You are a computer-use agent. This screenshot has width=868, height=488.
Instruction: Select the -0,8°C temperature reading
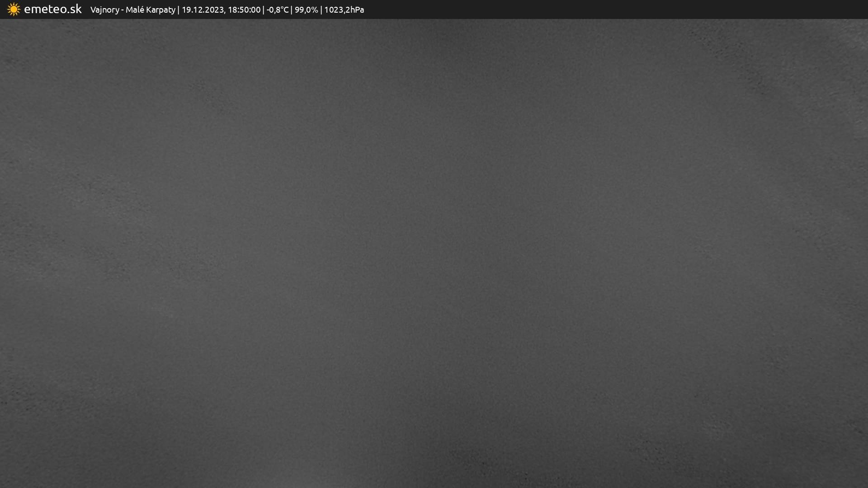pos(278,9)
